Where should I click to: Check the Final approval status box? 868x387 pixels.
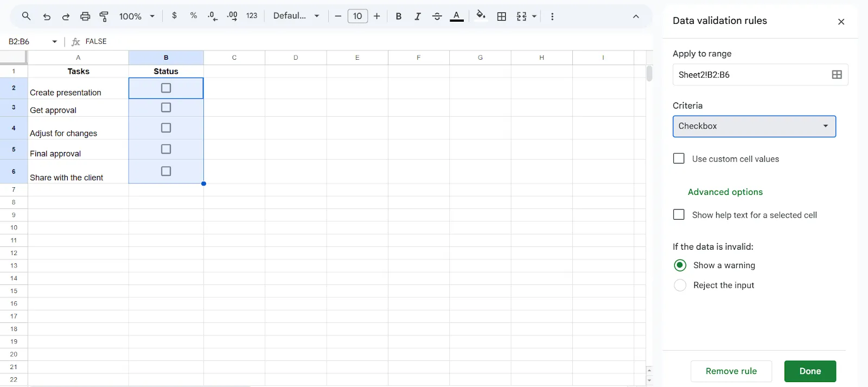pos(166,149)
